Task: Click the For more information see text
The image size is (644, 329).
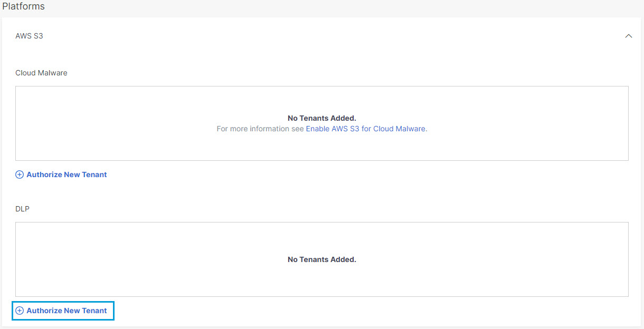Action: 260,129
